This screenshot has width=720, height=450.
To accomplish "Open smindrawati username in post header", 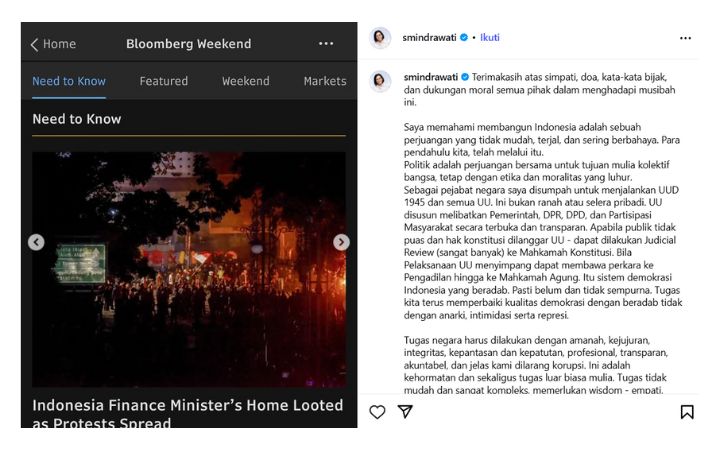I will pos(429,38).
